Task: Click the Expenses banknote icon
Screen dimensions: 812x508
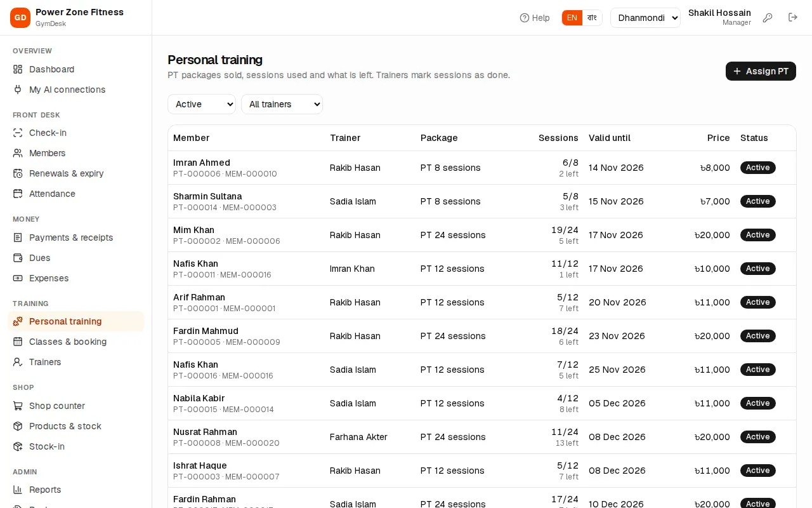Action: pos(18,278)
